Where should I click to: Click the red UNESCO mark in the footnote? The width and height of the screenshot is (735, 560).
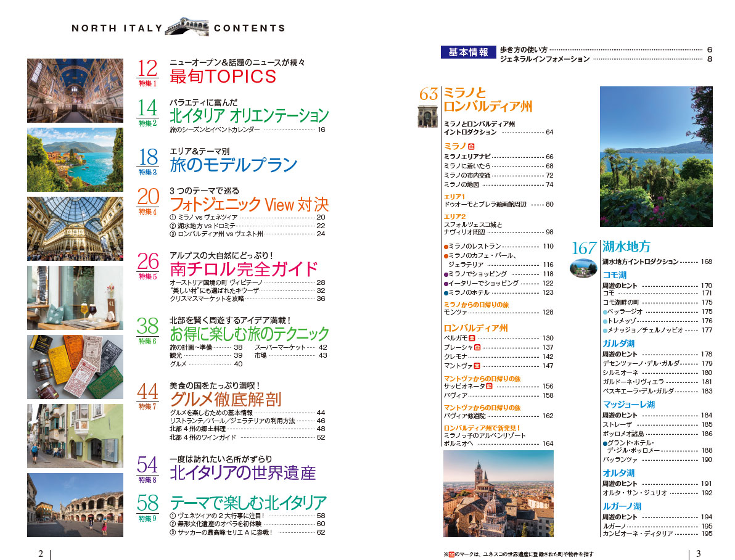[450, 554]
